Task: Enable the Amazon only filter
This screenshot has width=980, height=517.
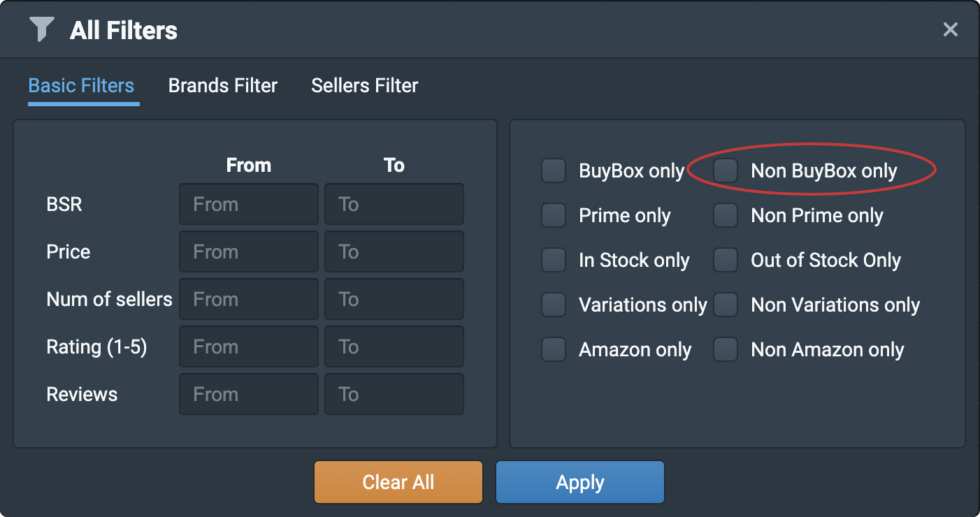Action: tap(553, 349)
